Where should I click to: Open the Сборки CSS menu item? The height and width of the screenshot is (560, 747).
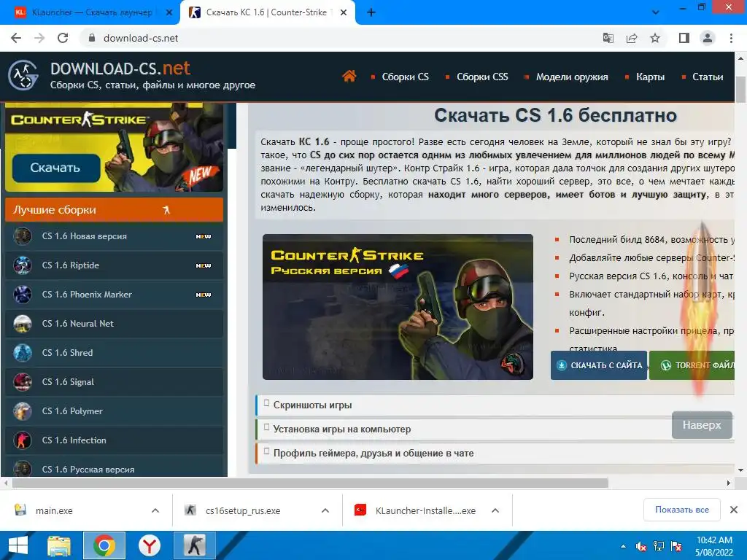pyautogui.click(x=482, y=77)
